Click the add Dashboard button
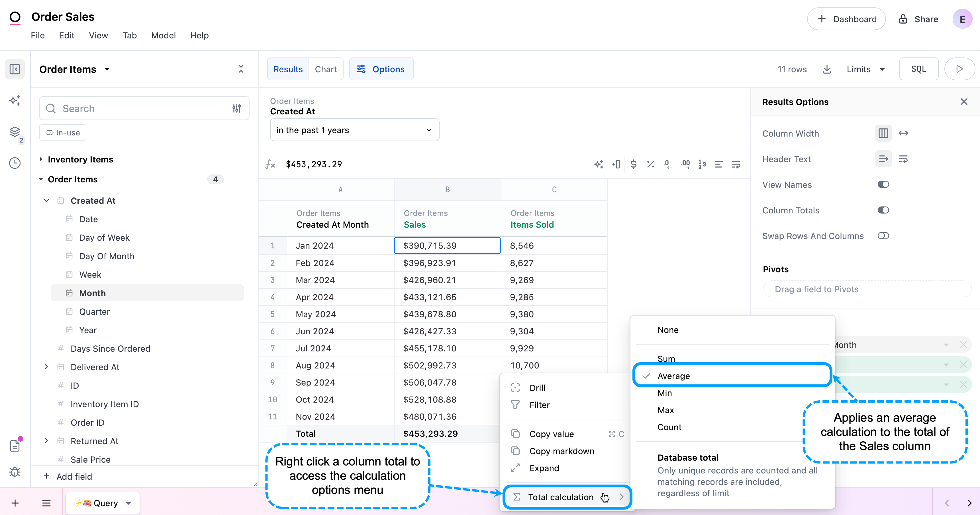This screenshot has height=515, width=980. 846,19
